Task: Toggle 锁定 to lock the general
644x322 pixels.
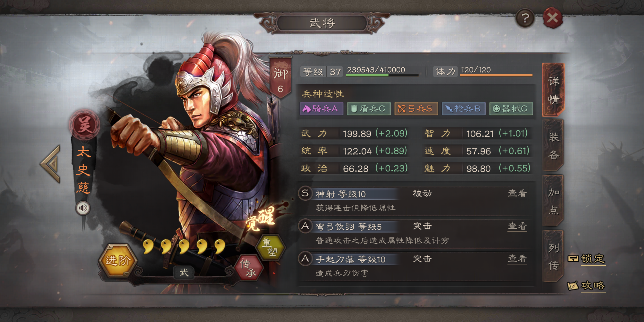Action: tap(587, 258)
